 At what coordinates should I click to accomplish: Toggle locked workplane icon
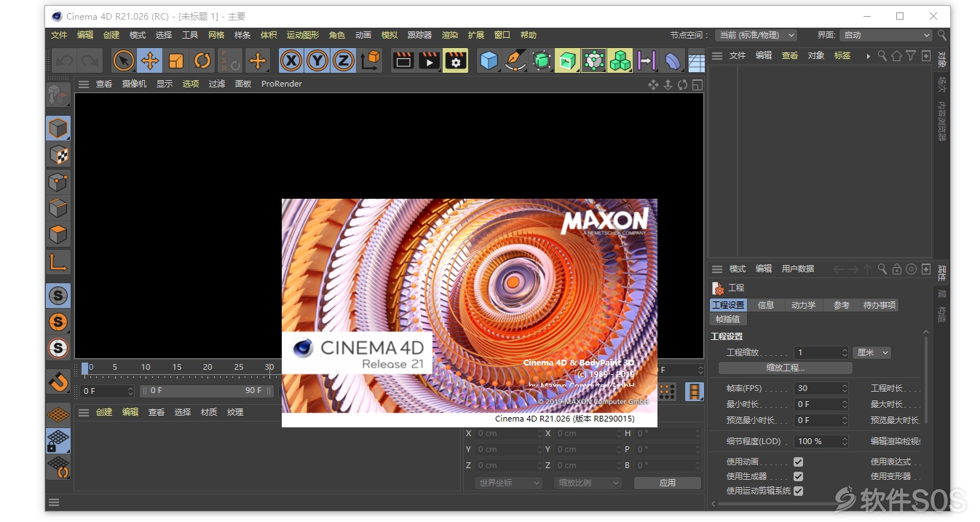point(58,440)
